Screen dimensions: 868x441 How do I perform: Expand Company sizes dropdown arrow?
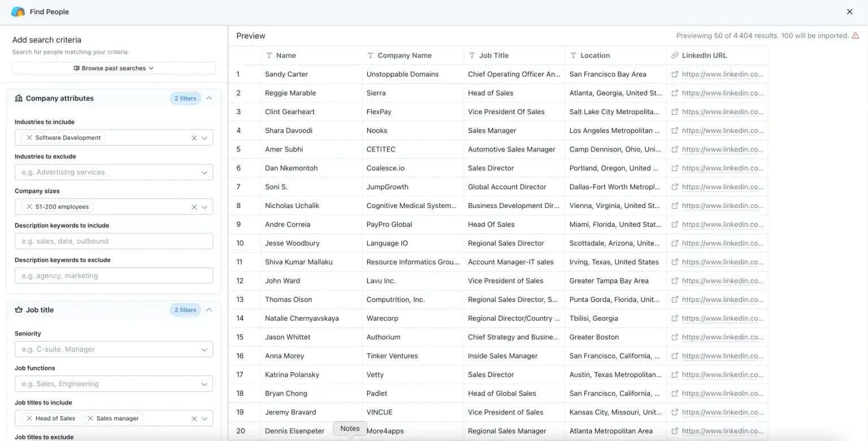205,207
